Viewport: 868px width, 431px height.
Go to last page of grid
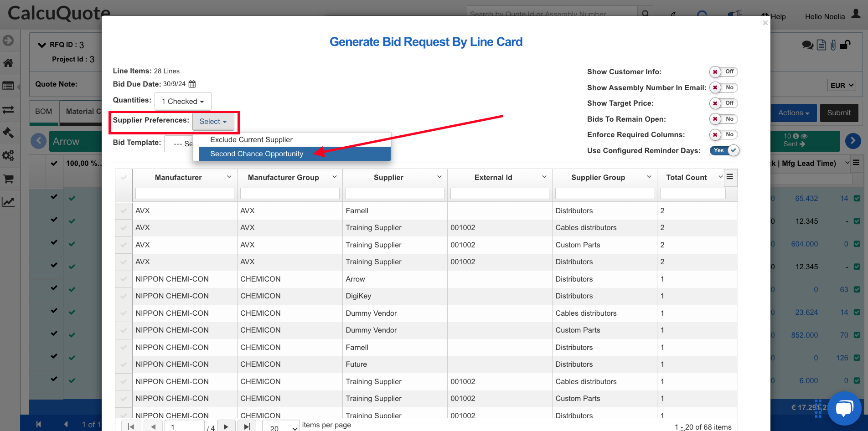click(247, 426)
